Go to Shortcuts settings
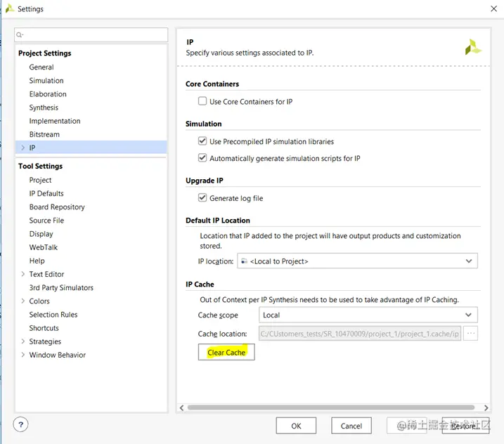The image size is (504, 444). tap(44, 328)
